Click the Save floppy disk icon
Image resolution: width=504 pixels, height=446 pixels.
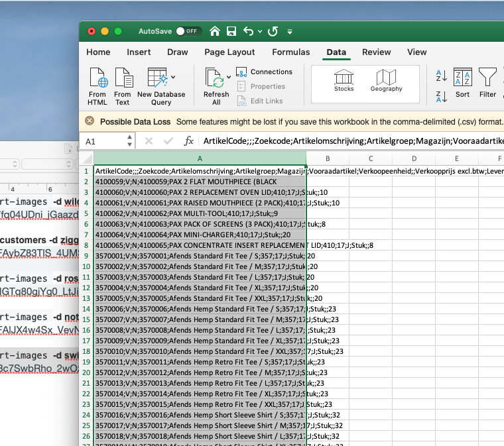231,31
